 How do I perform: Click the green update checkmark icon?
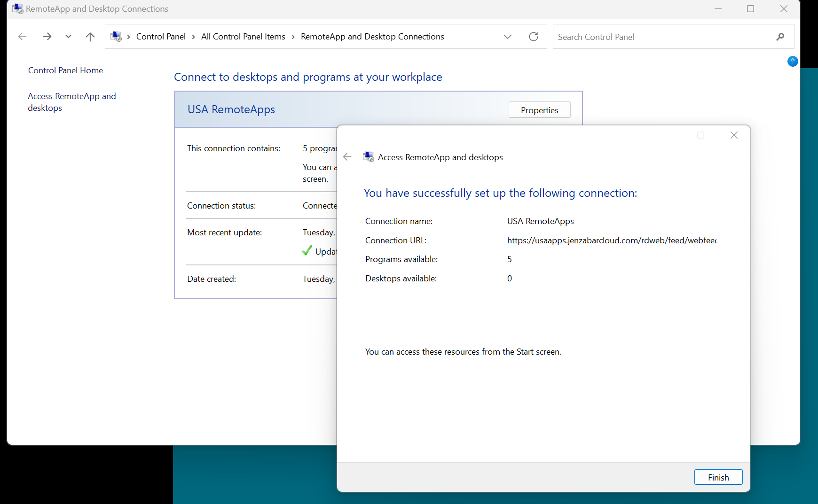307,251
